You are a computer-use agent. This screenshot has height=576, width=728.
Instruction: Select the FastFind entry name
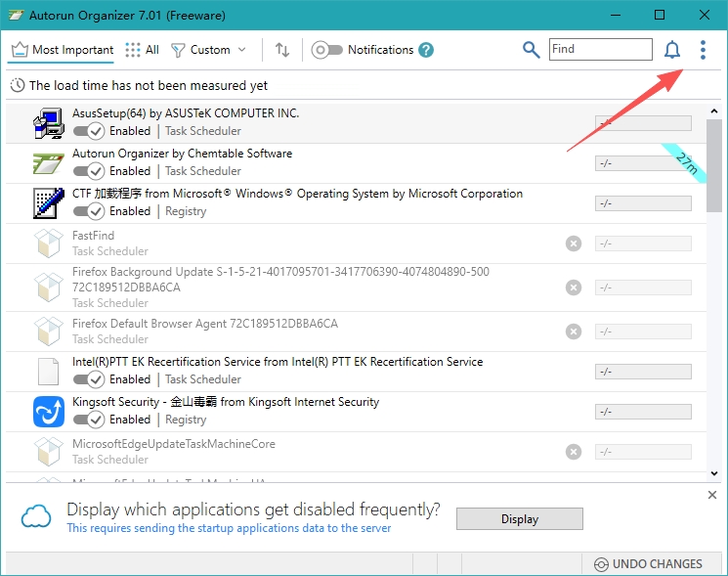(x=94, y=236)
